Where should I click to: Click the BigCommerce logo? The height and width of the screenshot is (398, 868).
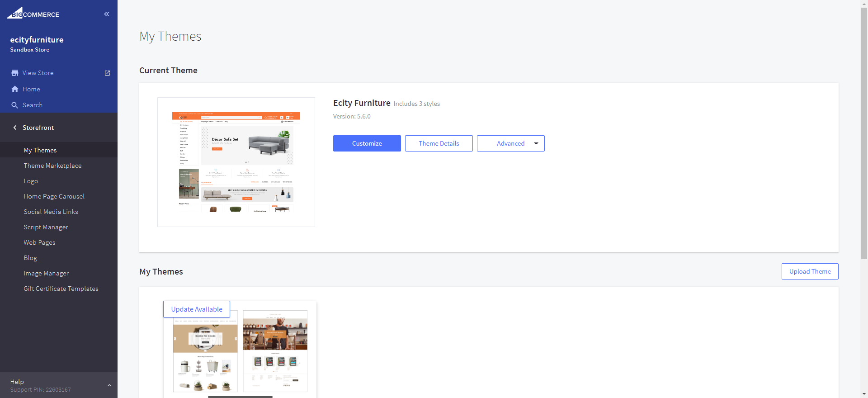click(33, 14)
